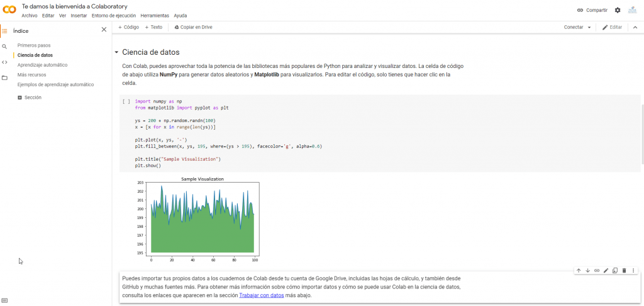Screen dimensions: 644x306
Task: Open the command palette icon at bottom left
Action: pyautogui.click(x=4, y=300)
